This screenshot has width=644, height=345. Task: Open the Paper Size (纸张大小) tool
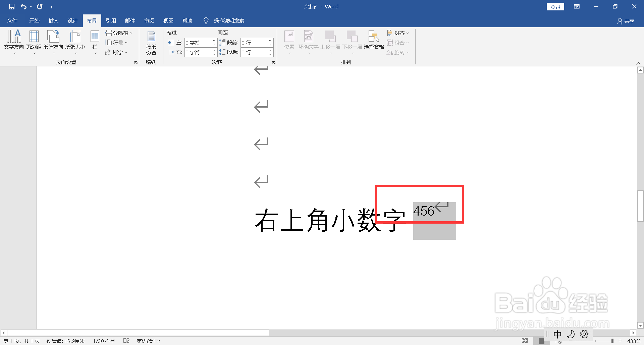(75, 42)
